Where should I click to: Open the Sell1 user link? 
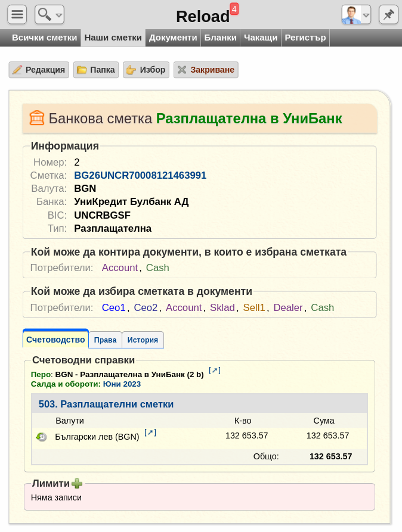(x=254, y=307)
